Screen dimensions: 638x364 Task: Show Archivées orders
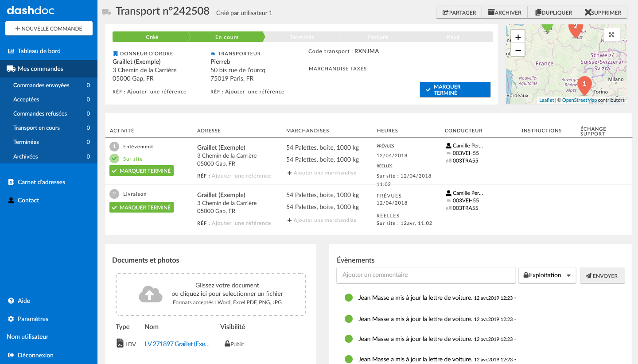[49, 156]
